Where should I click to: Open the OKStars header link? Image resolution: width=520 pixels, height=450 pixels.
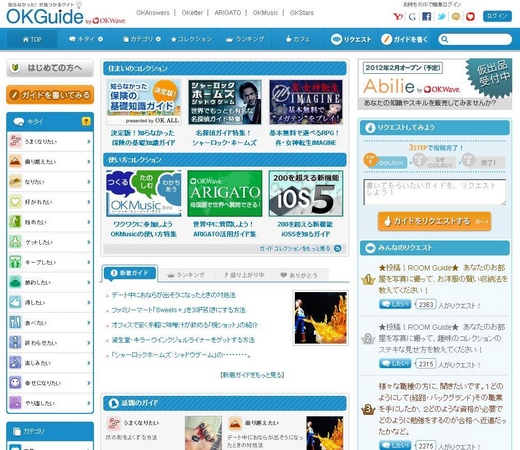pyautogui.click(x=302, y=13)
